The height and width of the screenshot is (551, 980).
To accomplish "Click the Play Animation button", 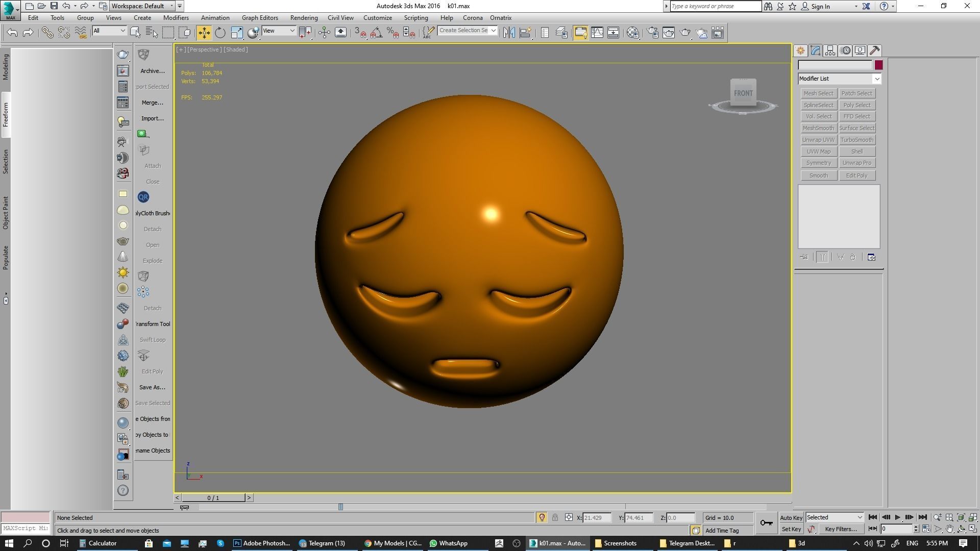I will [897, 517].
